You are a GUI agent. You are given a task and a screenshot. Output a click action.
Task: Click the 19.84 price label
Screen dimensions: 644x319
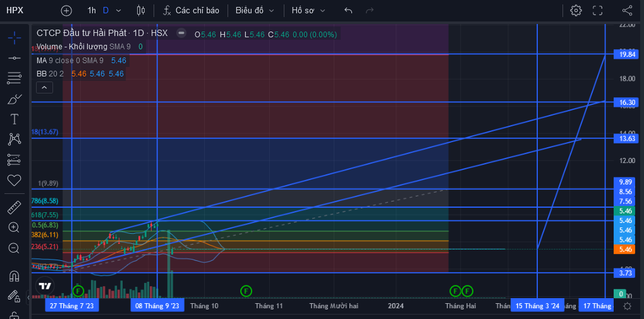coord(624,54)
